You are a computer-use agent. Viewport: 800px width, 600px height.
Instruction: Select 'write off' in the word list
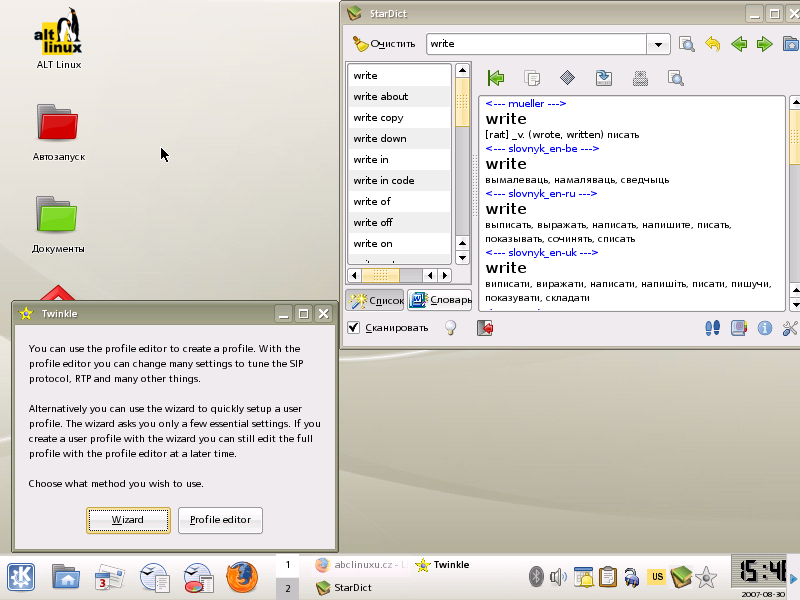(399, 222)
